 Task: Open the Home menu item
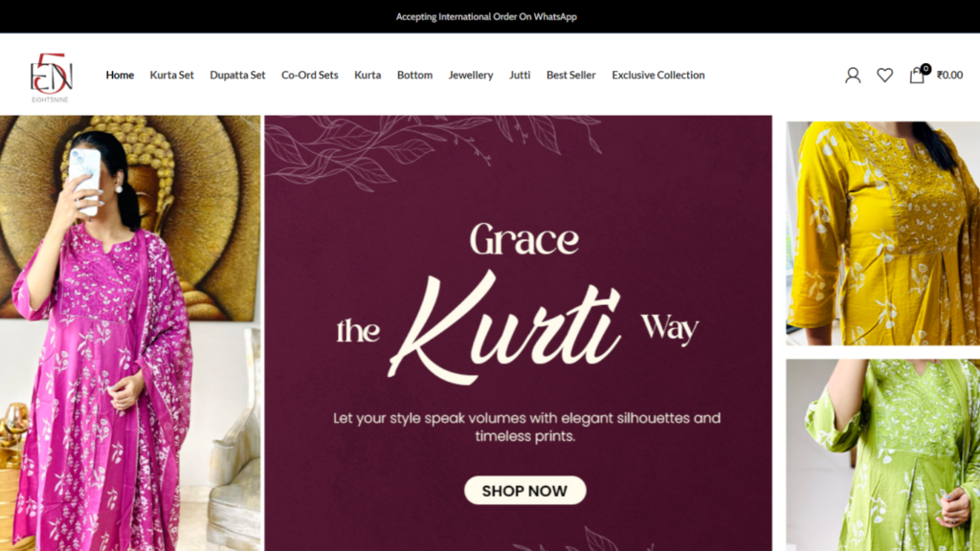click(120, 75)
